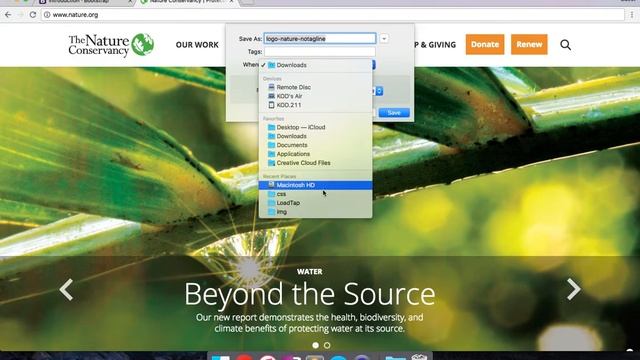Choose Desktop — iCloud folder

pyautogui.click(x=316, y=127)
